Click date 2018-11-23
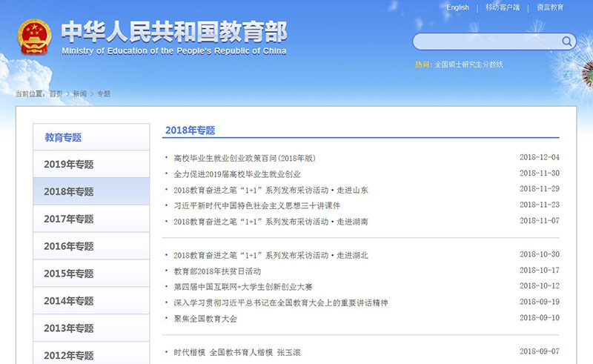 (x=540, y=205)
